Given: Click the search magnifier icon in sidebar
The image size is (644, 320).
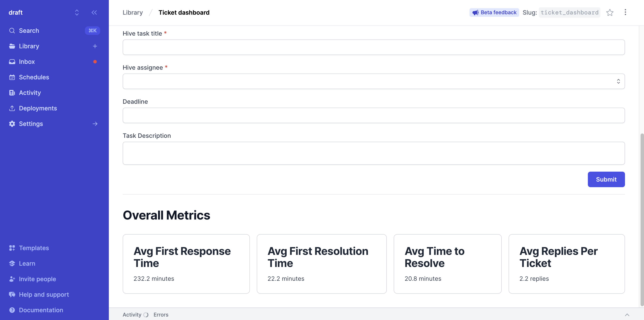Looking at the screenshot, I should click(12, 30).
